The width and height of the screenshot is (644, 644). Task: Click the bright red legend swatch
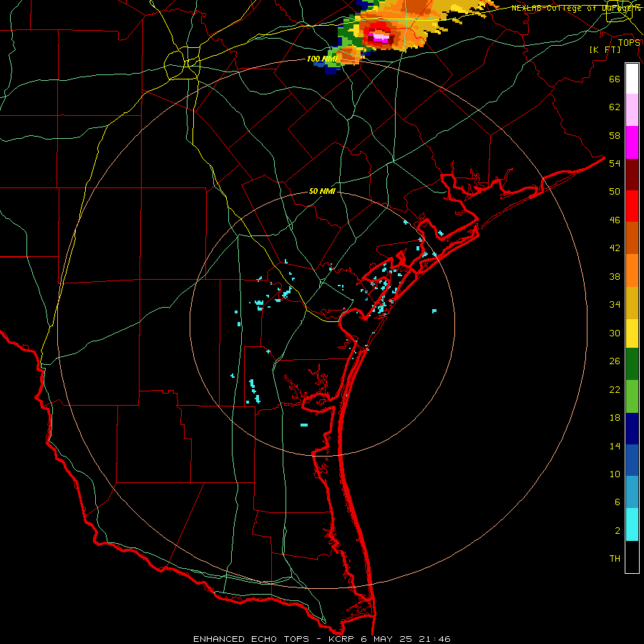coord(632,206)
